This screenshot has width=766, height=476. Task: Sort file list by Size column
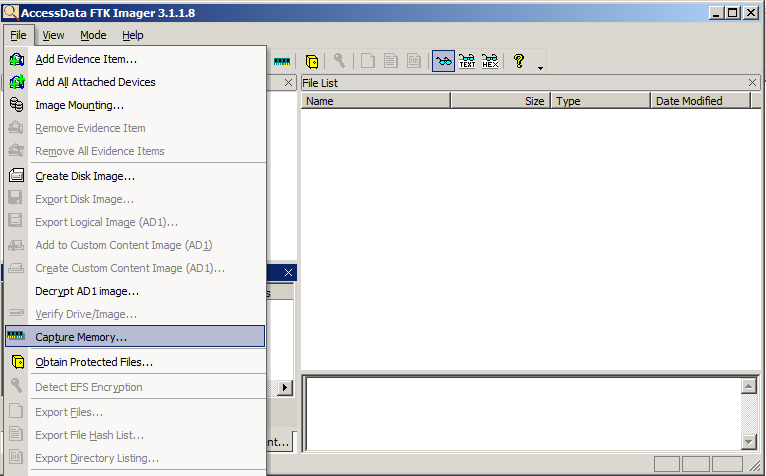point(501,101)
